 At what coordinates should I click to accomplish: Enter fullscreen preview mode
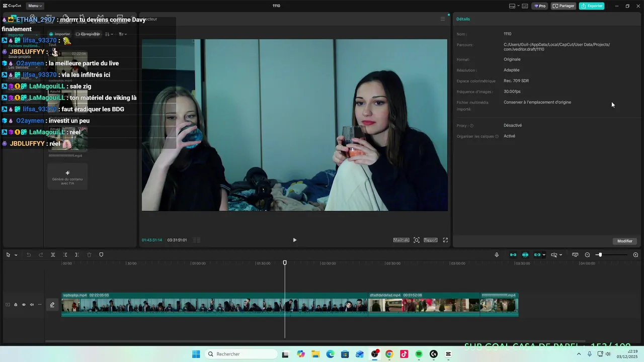coord(445,240)
